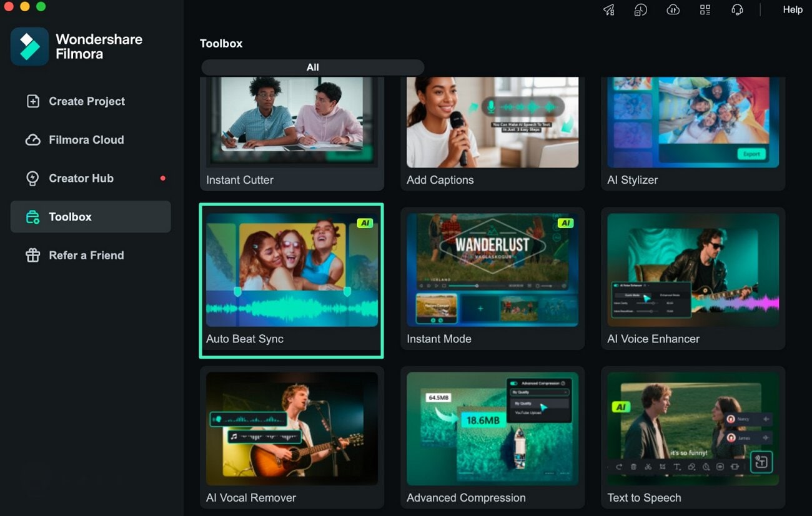Viewport: 812px width, 516px height.
Task: Open Refer a Friend in the sidebar
Action: (91, 255)
